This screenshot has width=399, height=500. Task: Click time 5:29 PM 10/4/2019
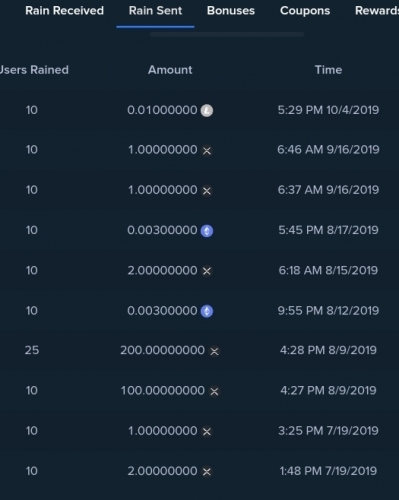(x=328, y=110)
